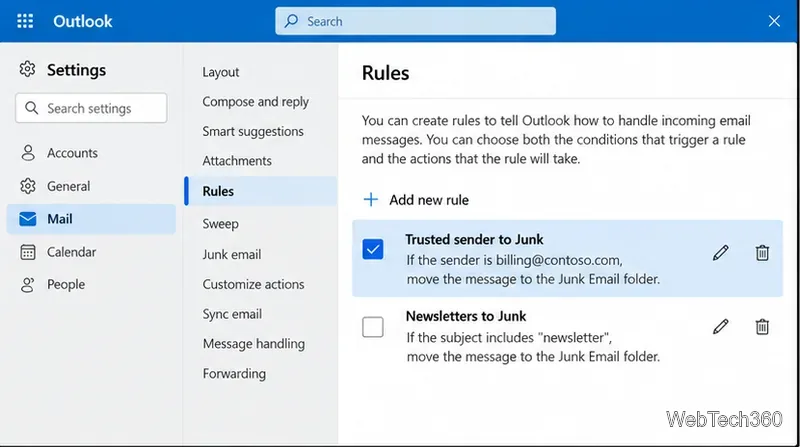Click the Accounts person icon
The width and height of the screenshot is (800, 447).
[x=28, y=153]
